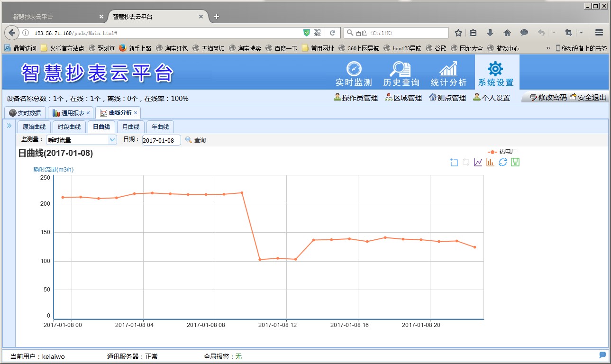Open 实时监测 real-time monitoring module

[354, 73]
